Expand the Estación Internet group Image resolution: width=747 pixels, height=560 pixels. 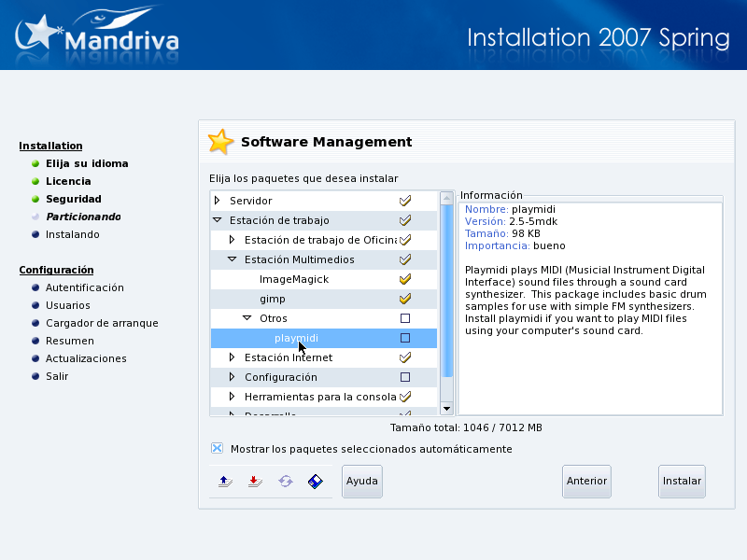click(233, 357)
